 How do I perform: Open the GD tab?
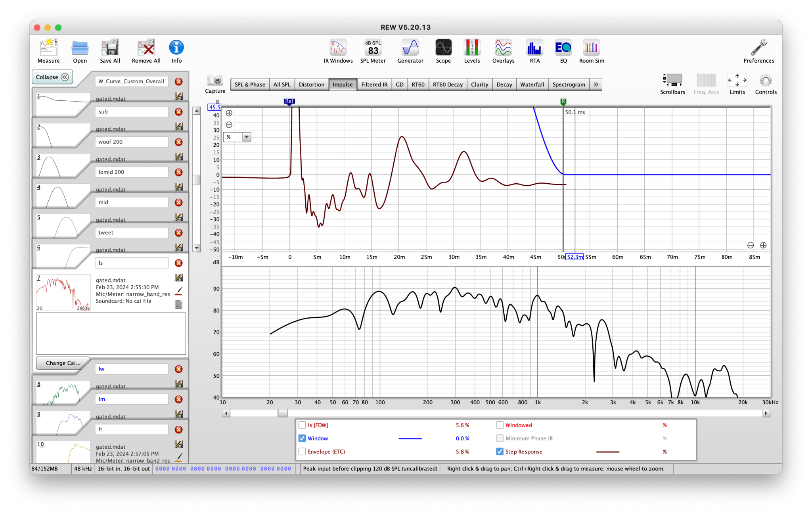[400, 85]
